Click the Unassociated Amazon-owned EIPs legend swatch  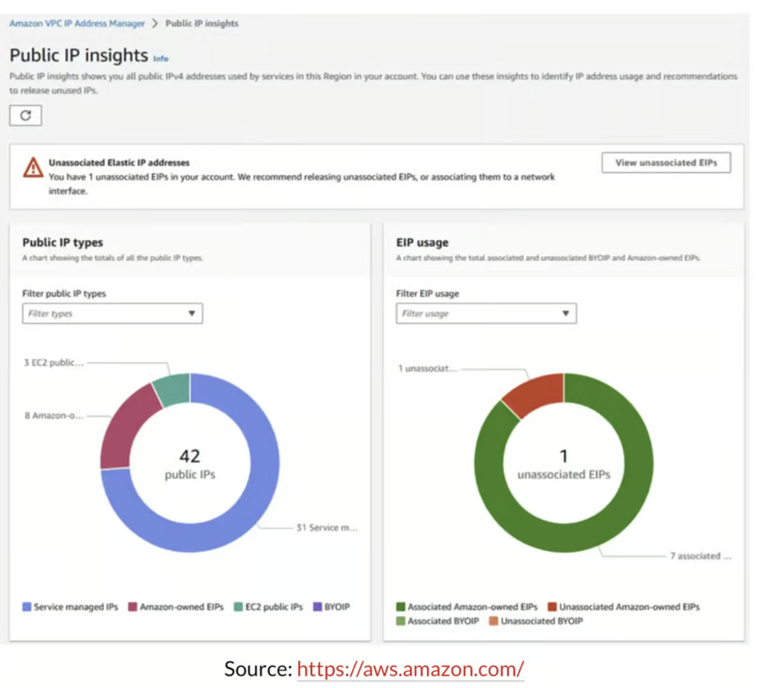(552, 606)
